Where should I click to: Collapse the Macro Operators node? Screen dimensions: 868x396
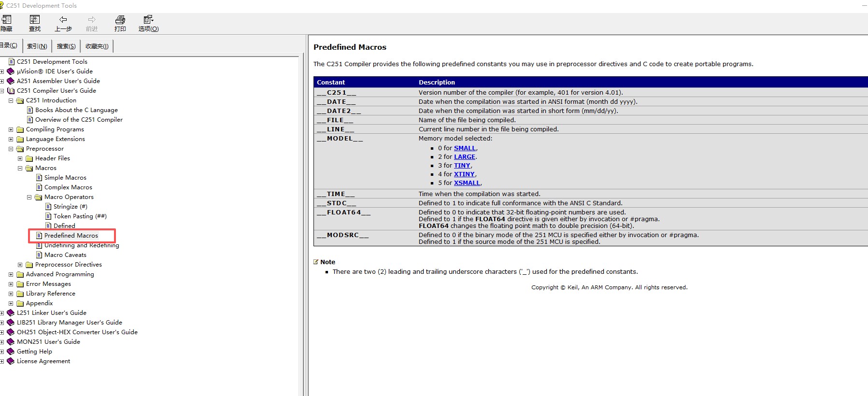(29, 197)
